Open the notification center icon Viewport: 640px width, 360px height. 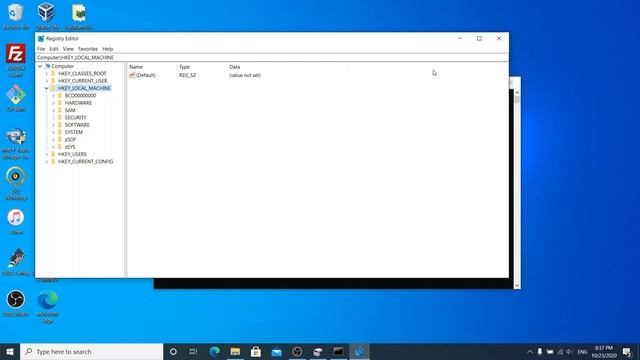click(627, 351)
